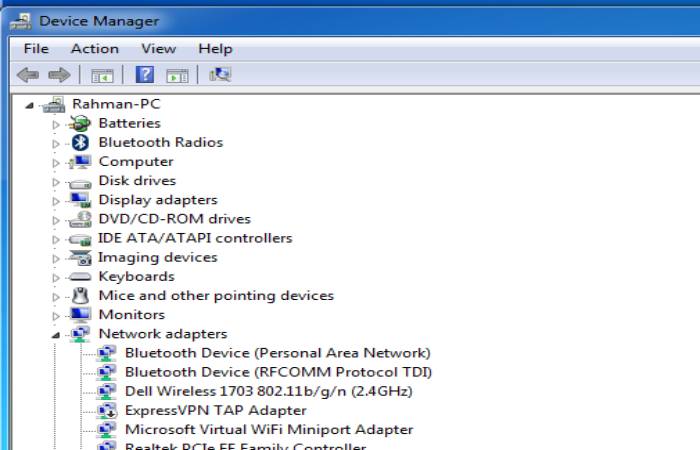This screenshot has height=450, width=700.
Task: Click the mouse icon for pointing devices
Action: [80, 296]
